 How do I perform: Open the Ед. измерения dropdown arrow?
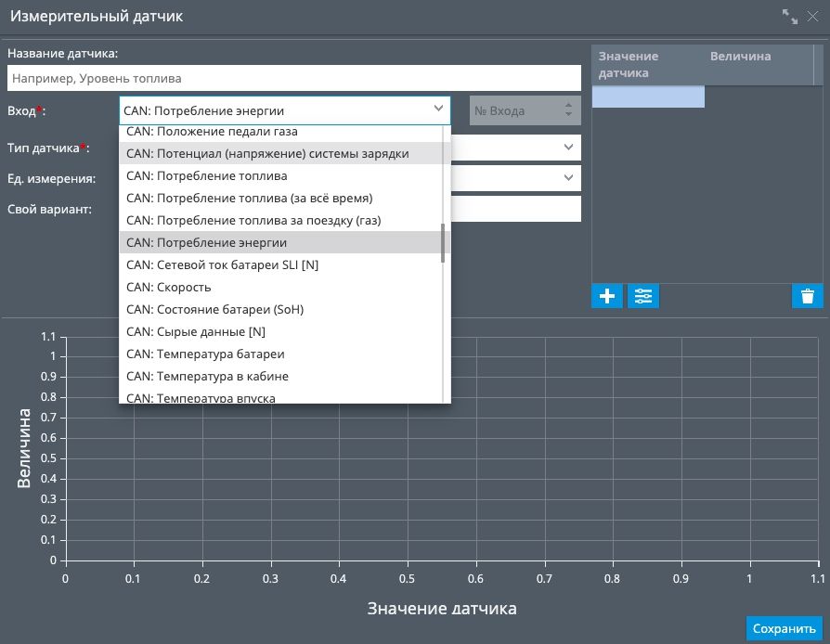click(x=568, y=178)
